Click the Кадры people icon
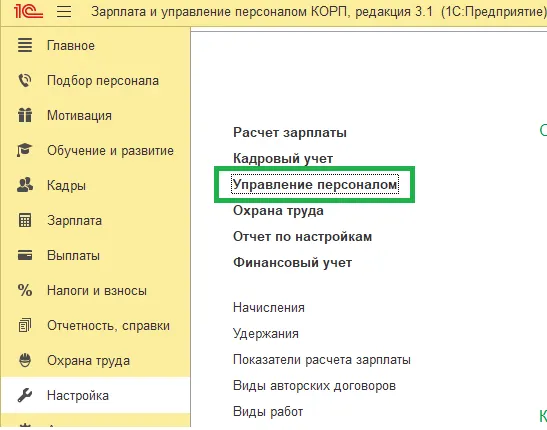Screen dimensions: 547x430 pos(25,185)
